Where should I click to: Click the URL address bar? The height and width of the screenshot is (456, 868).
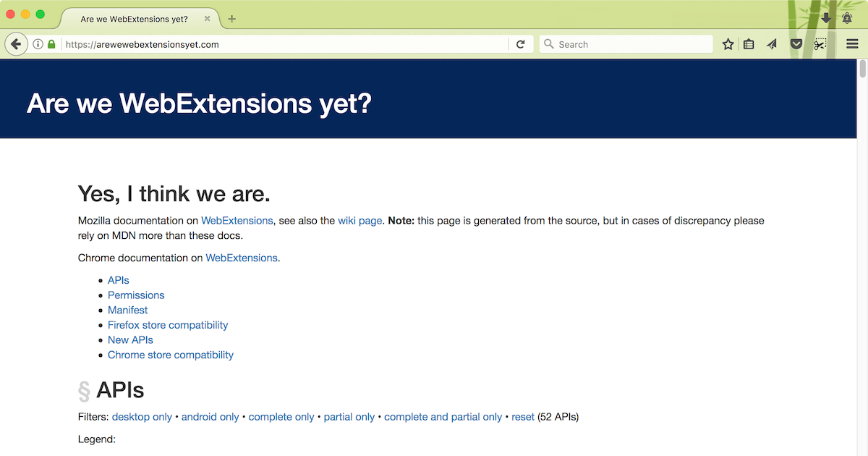(282, 44)
